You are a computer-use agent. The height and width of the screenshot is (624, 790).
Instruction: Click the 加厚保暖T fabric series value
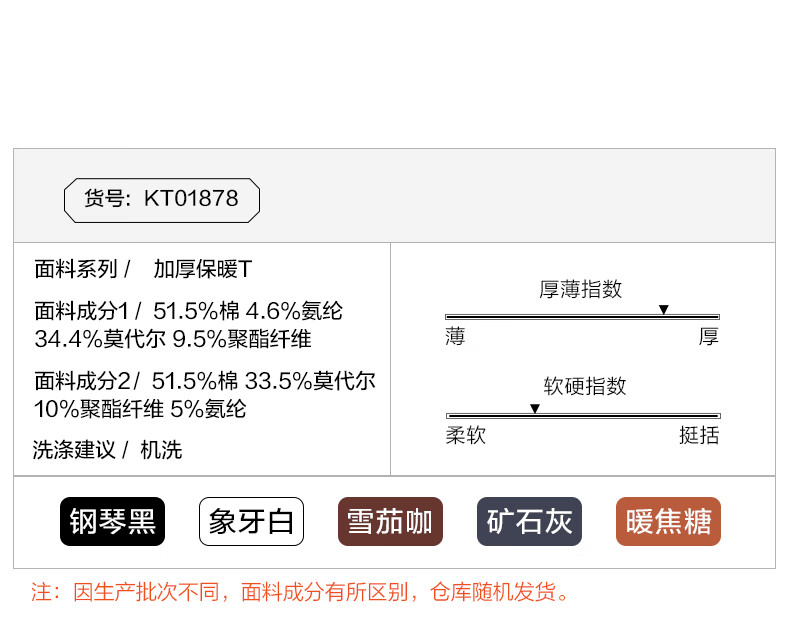pos(203,269)
